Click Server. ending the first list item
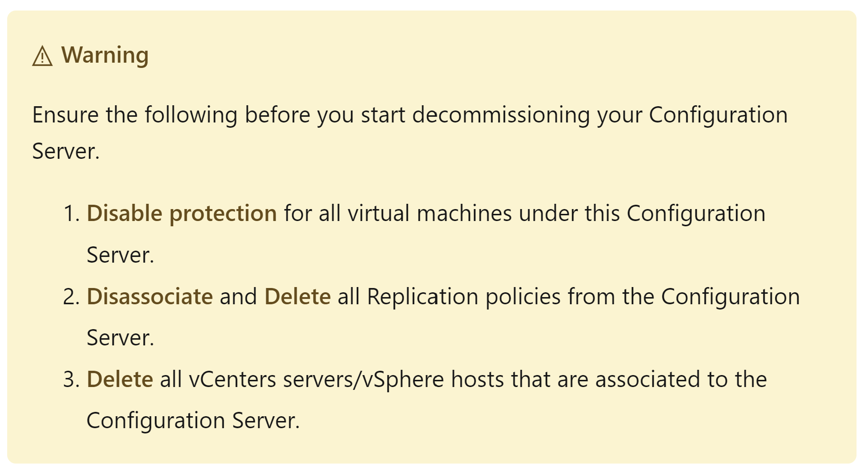868x465 pixels. click(x=121, y=255)
